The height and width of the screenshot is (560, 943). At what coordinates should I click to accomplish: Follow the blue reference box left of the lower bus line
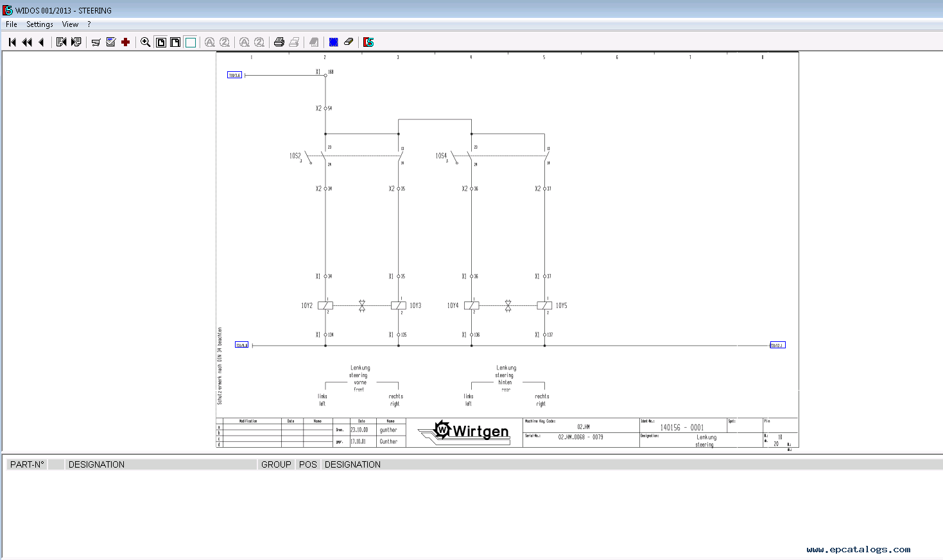click(x=241, y=345)
